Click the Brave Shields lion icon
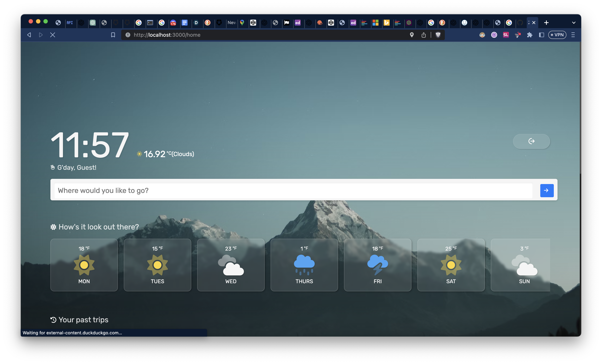The height and width of the screenshot is (364, 602). tap(438, 35)
